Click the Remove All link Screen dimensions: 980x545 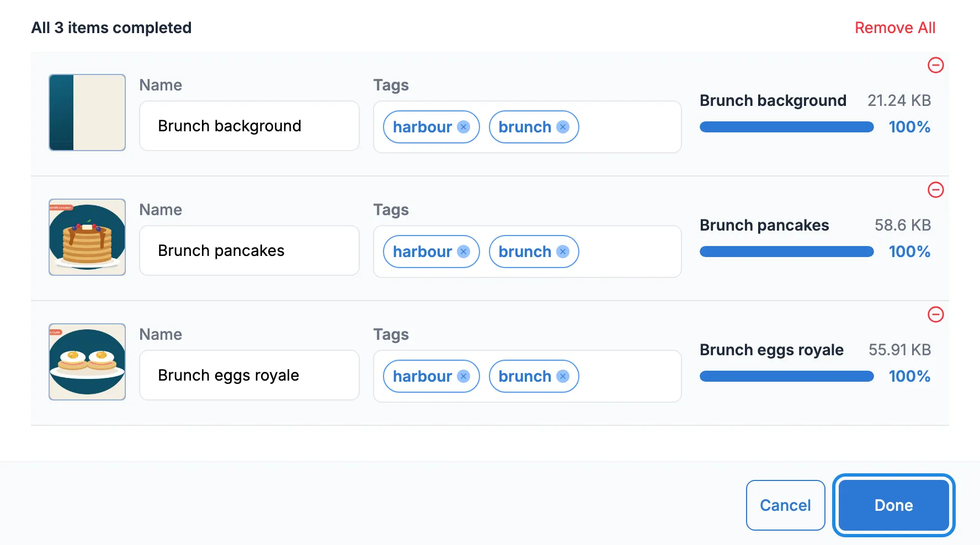895,28
